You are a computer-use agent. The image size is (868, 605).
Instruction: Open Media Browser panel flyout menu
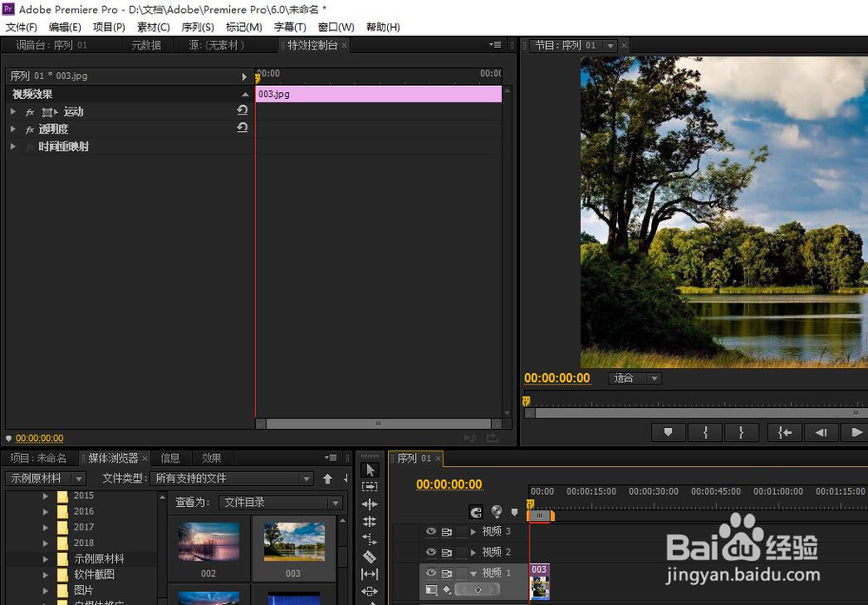pos(331,457)
